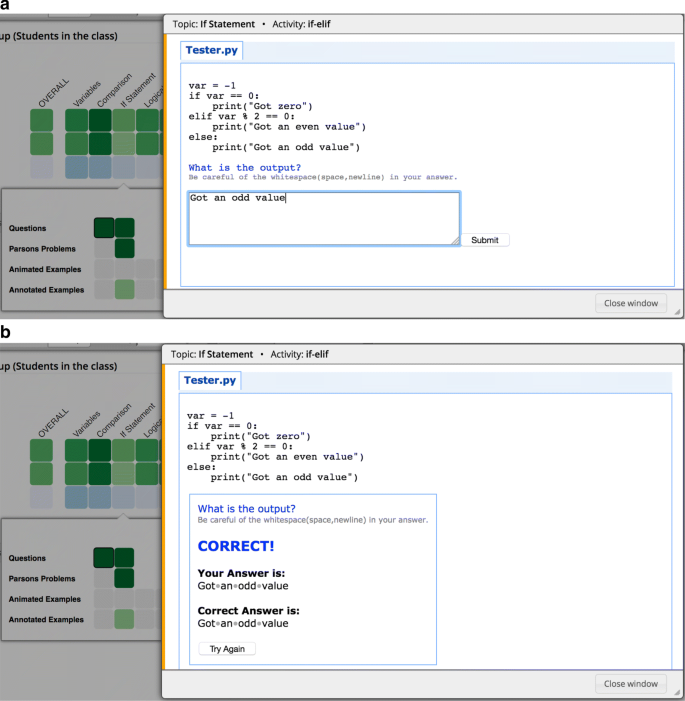The height and width of the screenshot is (701, 685).
Task: Click 'What is the output?' text in panel b
Action: [x=246, y=509]
